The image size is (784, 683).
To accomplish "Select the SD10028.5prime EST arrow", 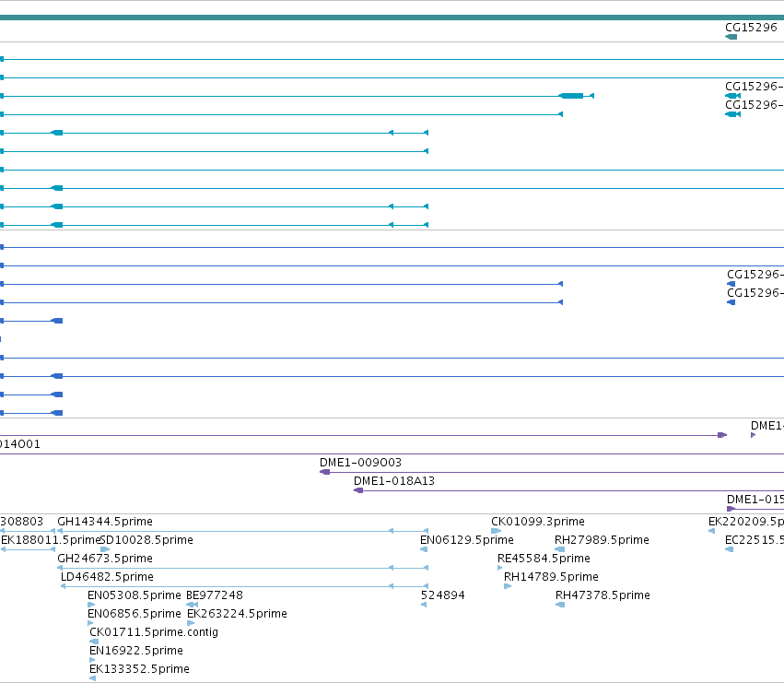I will click(x=105, y=549).
